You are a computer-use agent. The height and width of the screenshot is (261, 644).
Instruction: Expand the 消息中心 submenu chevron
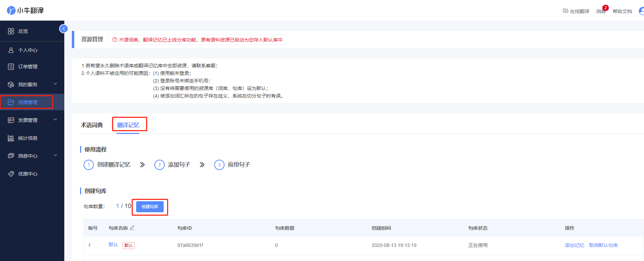click(55, 156)
